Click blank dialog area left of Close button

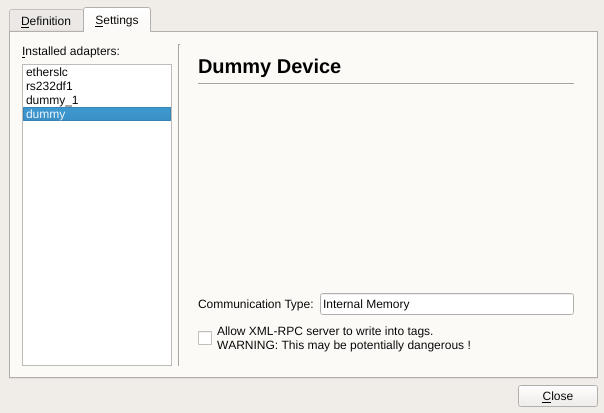[300, 396]
